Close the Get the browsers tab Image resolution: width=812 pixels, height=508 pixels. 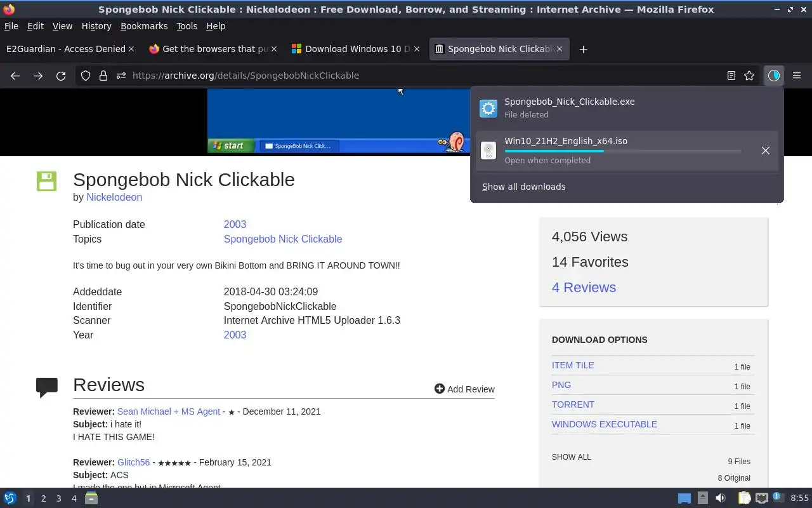pos(274,49)
